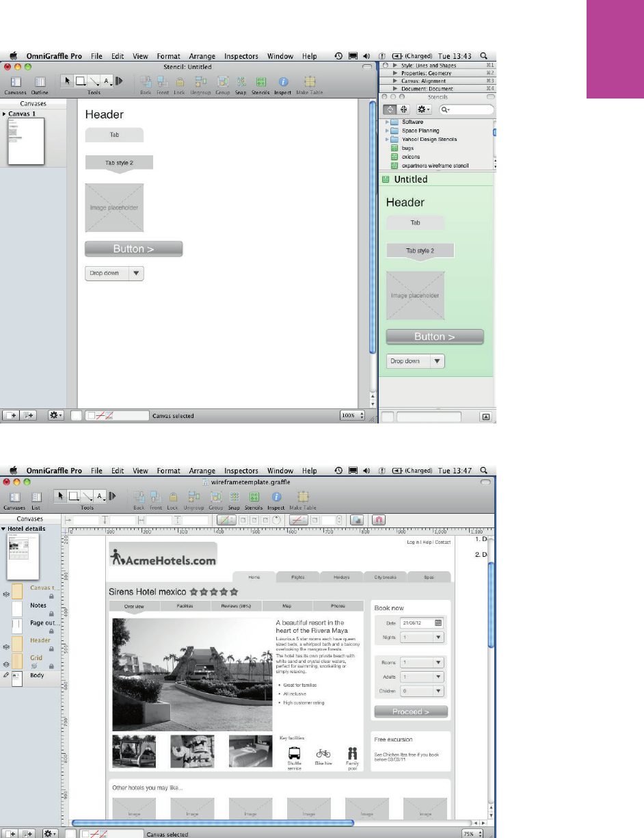
Task: Click Outline icon in Stencil: Untitled window
Action: [40, 81]
